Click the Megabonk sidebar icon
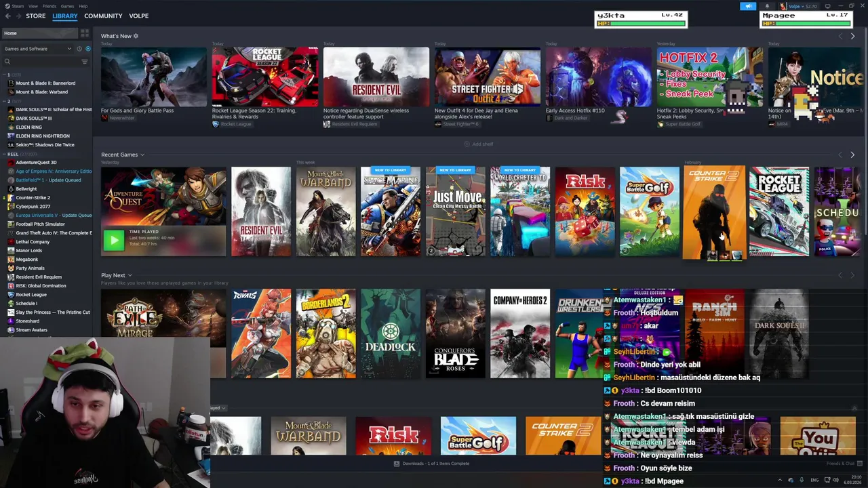 click(x=11, y=260)
